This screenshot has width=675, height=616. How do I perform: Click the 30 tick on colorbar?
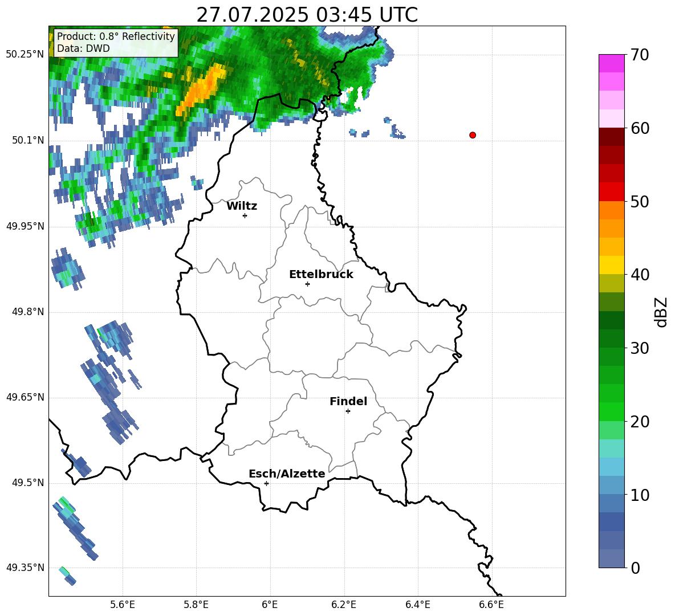pos(640,348)
